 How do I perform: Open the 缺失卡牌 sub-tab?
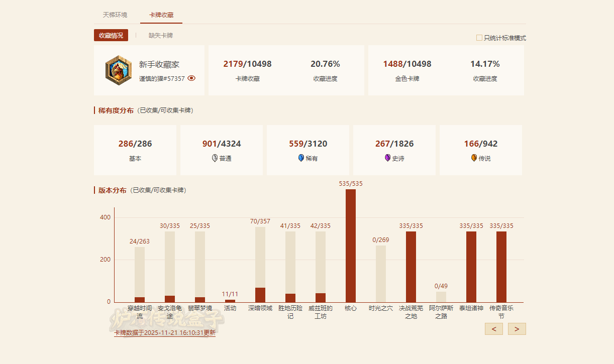(x=161, y=36)
